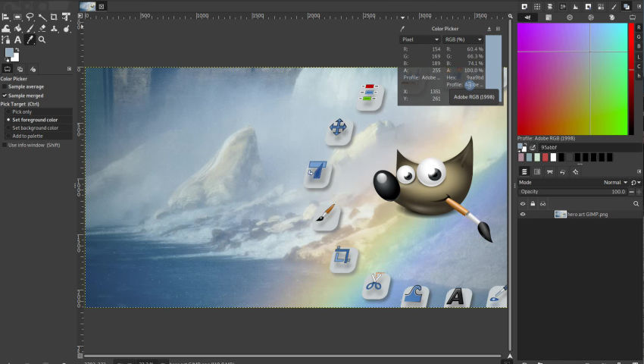The height and width of the screenshot is (364, 644).
Task: Uncheck the Sample merged checkbox
Action: 5,96
